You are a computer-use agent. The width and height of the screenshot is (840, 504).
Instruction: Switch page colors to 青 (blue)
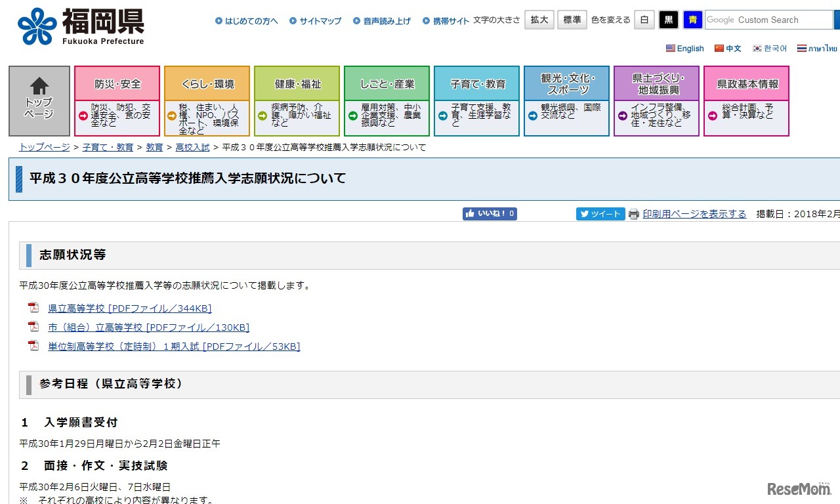[x=693, y=20]
